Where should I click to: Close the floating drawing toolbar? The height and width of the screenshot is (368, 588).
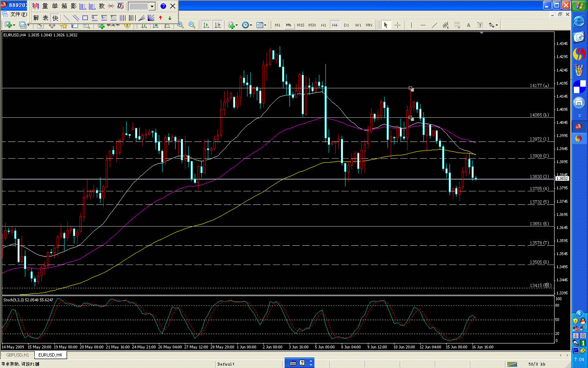[173, 6]
